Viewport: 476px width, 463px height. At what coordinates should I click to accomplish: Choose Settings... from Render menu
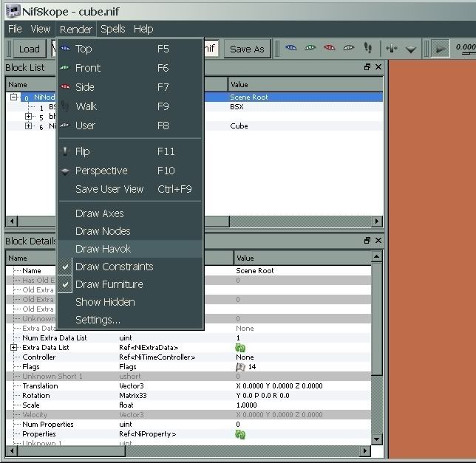(98, 320)
